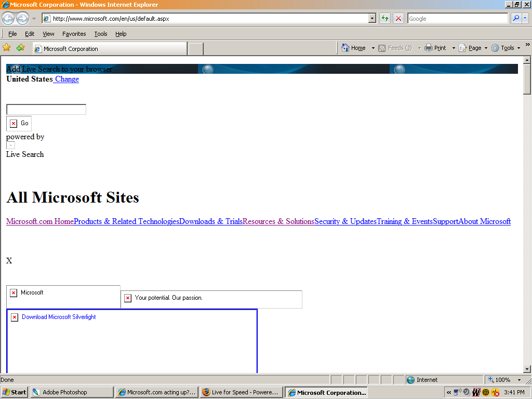Click the security alert shield tray icon
Viewport: 532px width, 399px height.
click(495, 392)
